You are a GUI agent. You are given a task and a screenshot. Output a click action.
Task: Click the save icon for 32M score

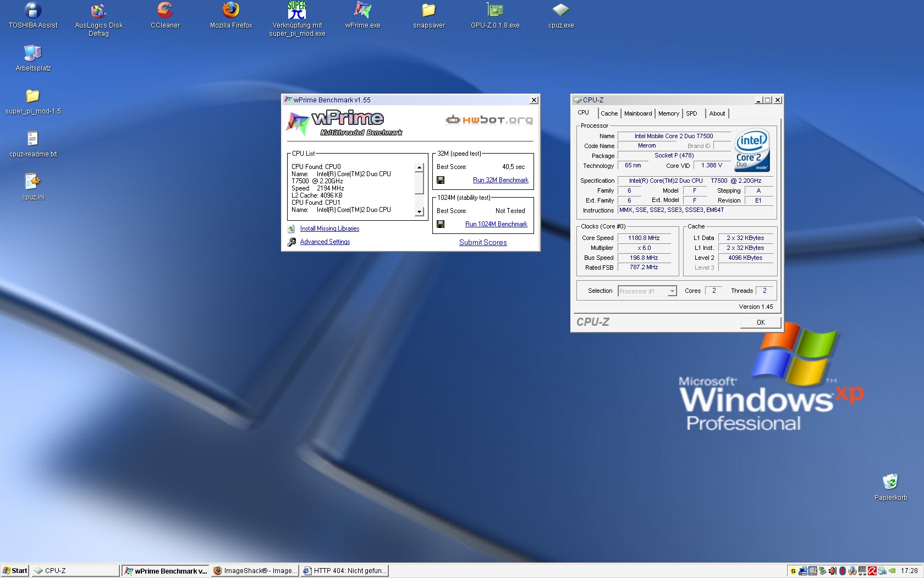tap(441, 180)
